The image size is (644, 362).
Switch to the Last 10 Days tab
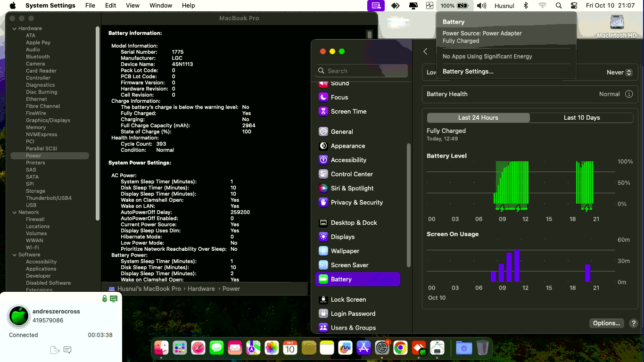pyautogui.click(x=582, y=117)
